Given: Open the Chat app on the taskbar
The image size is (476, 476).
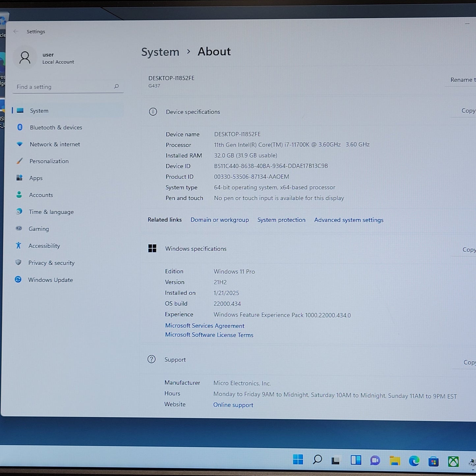Looking at the screenshot, I should click(375, 461).
